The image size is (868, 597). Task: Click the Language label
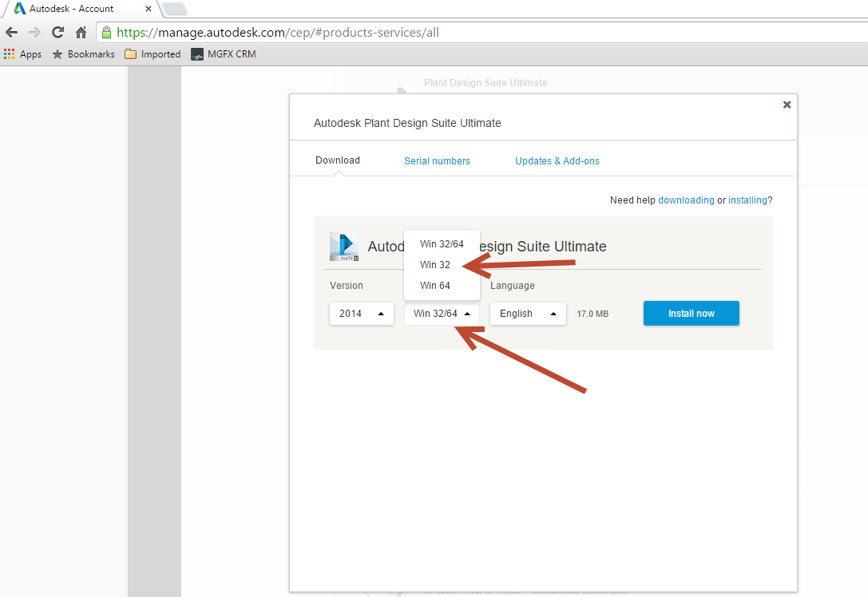512,286
